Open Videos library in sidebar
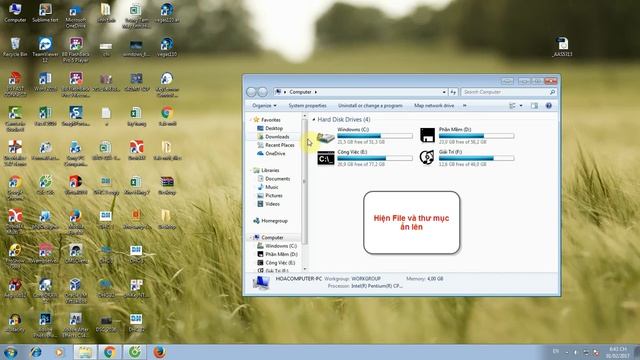 pos(269,204)
